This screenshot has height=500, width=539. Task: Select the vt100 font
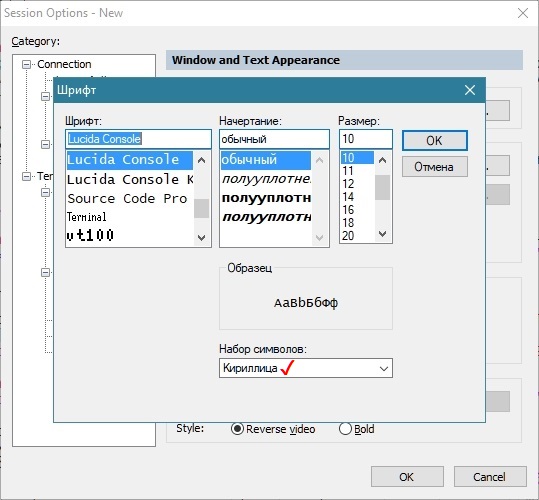pos(130,235)
